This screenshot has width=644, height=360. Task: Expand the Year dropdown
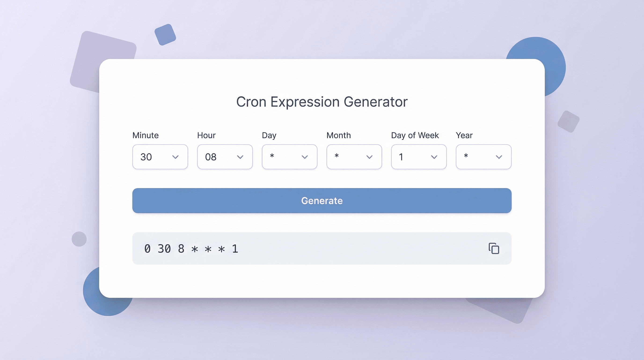(x=483, y=157)
